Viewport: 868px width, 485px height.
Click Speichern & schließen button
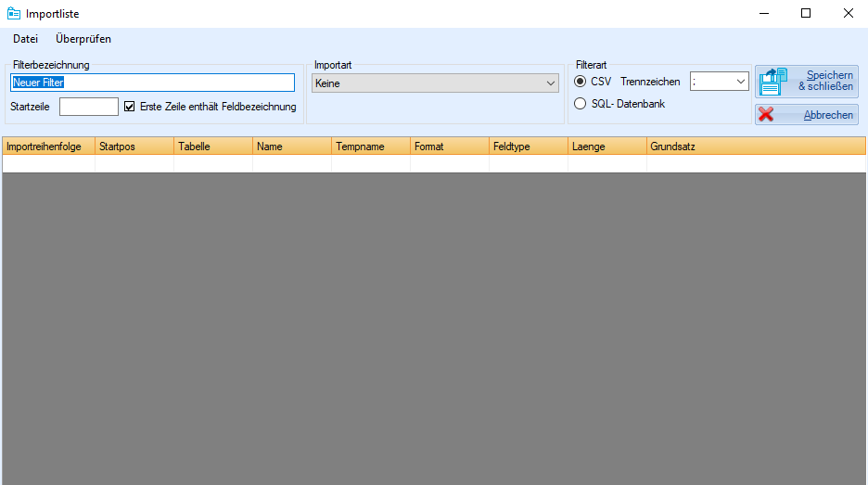[x=807, y=82]
